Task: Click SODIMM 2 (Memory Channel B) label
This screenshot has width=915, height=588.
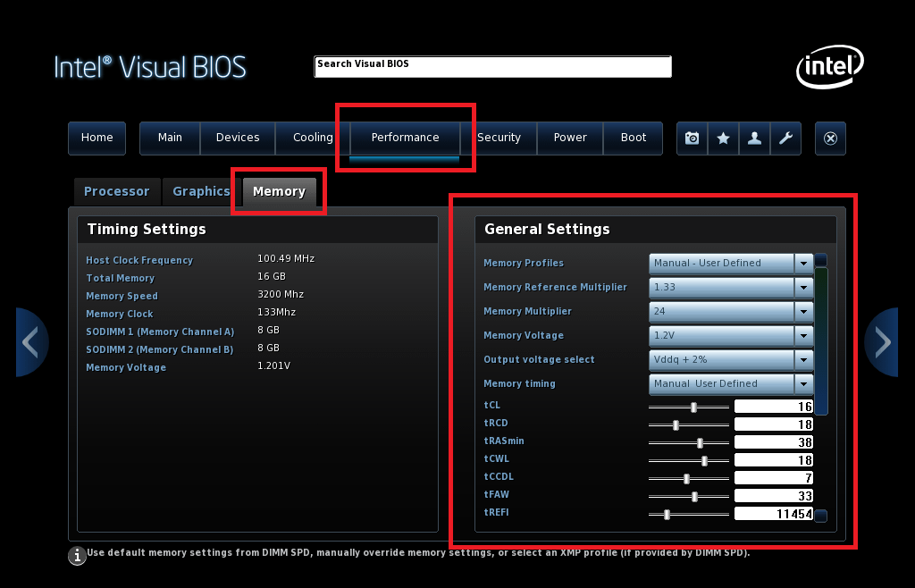Action: point(160,350)
